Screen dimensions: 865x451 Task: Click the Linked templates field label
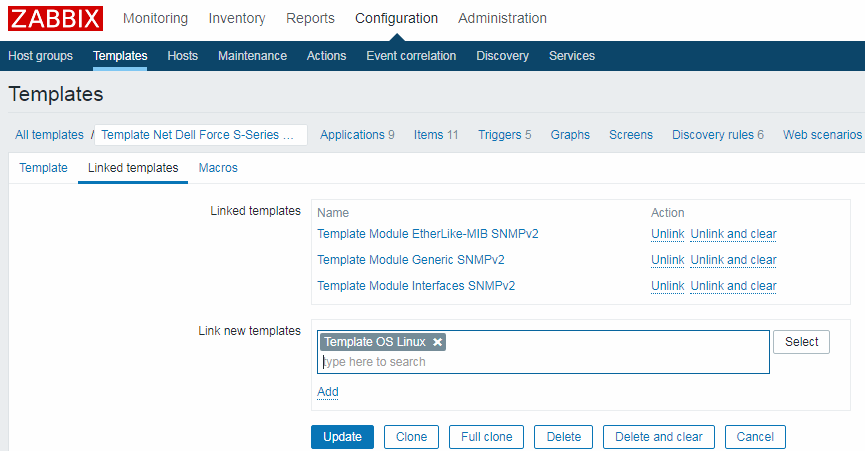255,211
